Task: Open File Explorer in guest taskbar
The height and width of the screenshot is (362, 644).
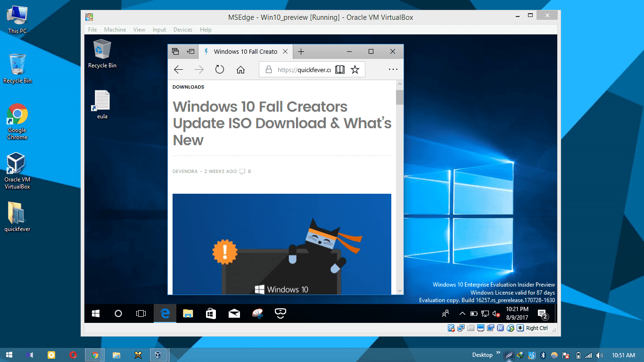Action: pos(188,313)
